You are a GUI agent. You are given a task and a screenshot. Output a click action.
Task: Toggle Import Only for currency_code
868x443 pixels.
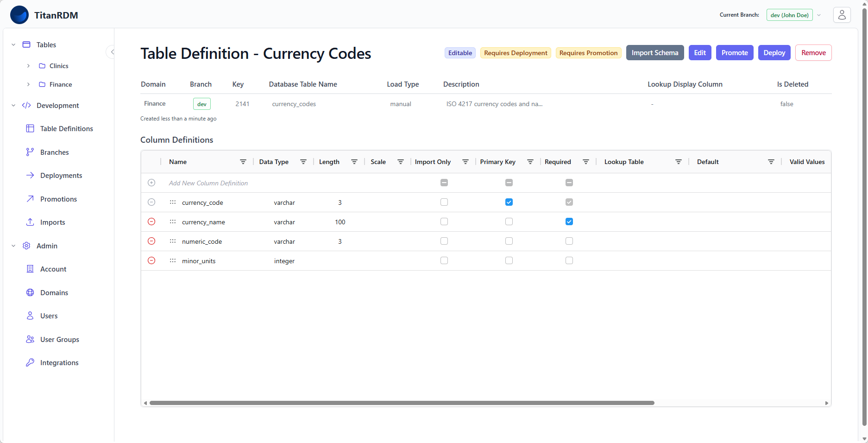[444, 202]
